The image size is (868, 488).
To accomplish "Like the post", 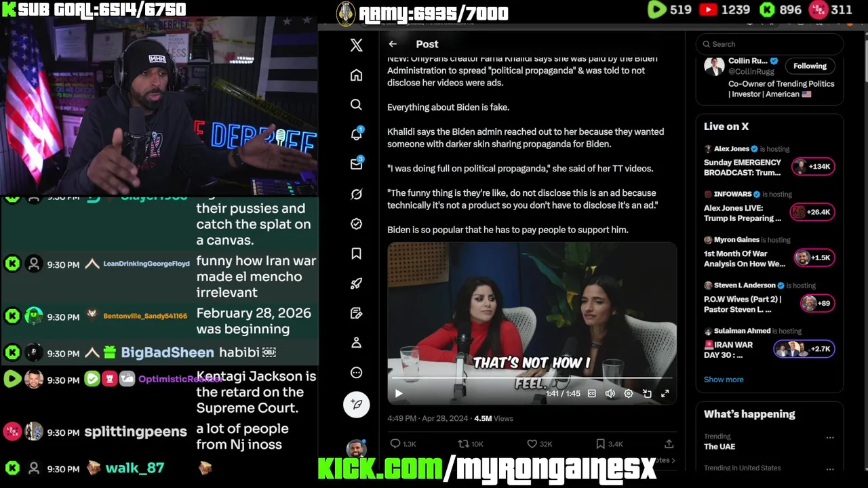I will click(539, 444).
